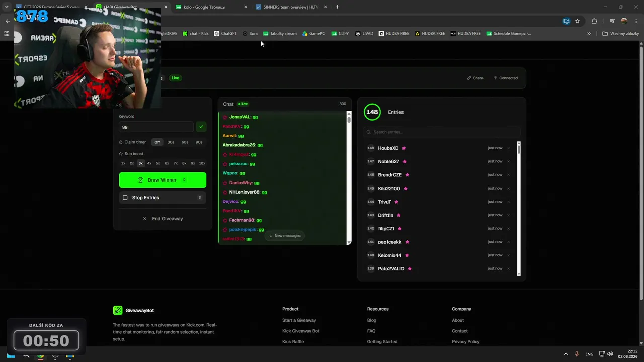Bookmark this page with the star icon
Viewport: 644px width, 362px height.
577,21
